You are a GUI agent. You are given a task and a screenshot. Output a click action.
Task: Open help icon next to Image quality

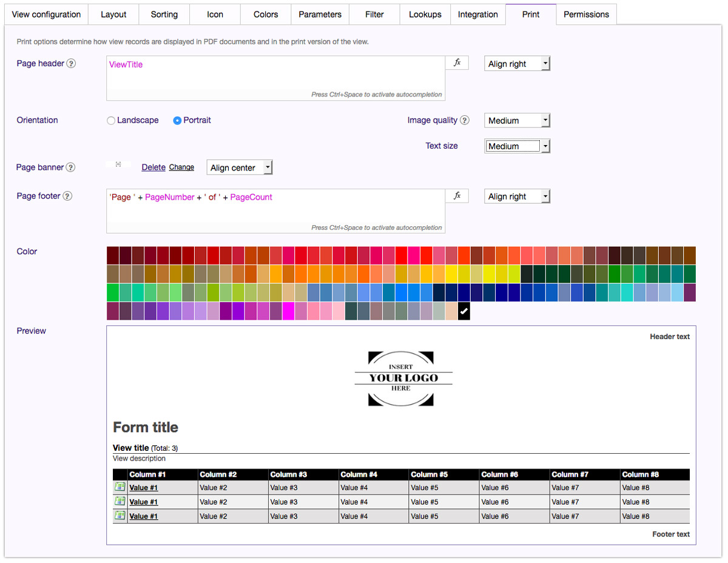click(465, 120)
